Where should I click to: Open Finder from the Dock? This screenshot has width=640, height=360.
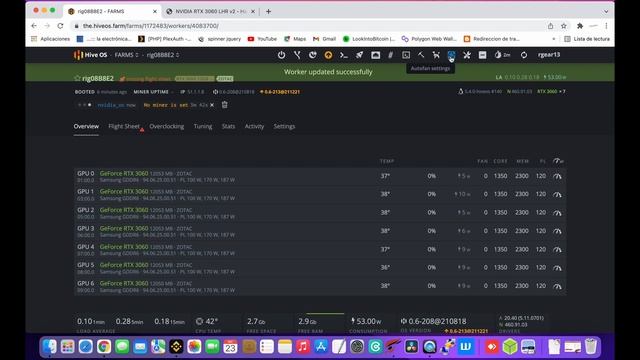coord(50,347)
